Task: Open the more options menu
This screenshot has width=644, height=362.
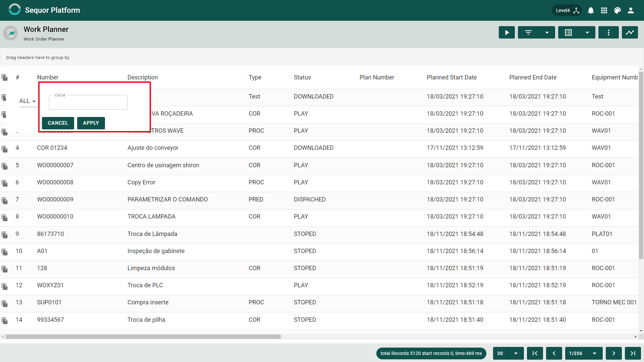Action: 608,33
